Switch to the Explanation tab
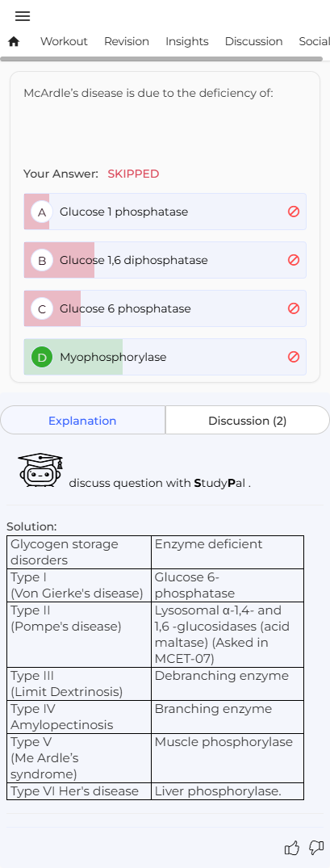Image resolution: width=330 pixels, height=868 pixels. tap(83, 420)
